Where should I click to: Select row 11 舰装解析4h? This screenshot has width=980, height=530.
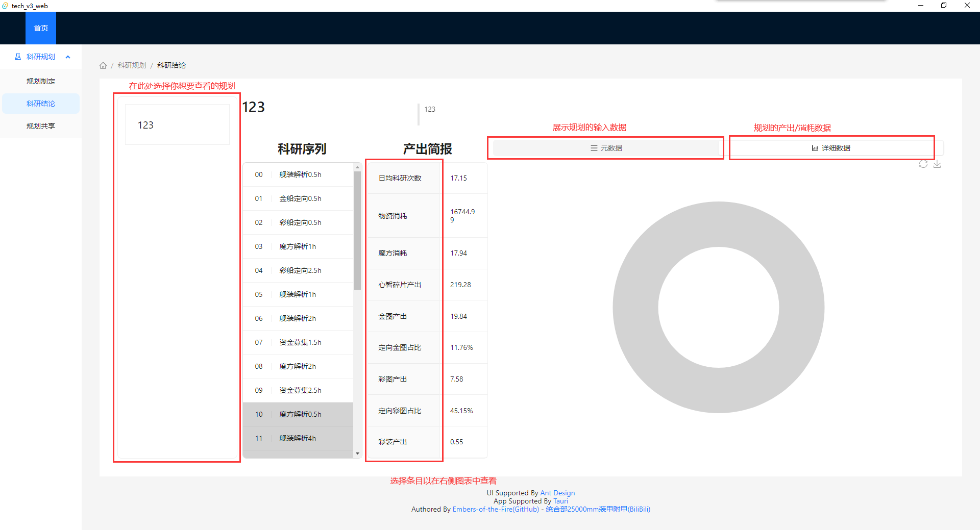click(298, 438)
